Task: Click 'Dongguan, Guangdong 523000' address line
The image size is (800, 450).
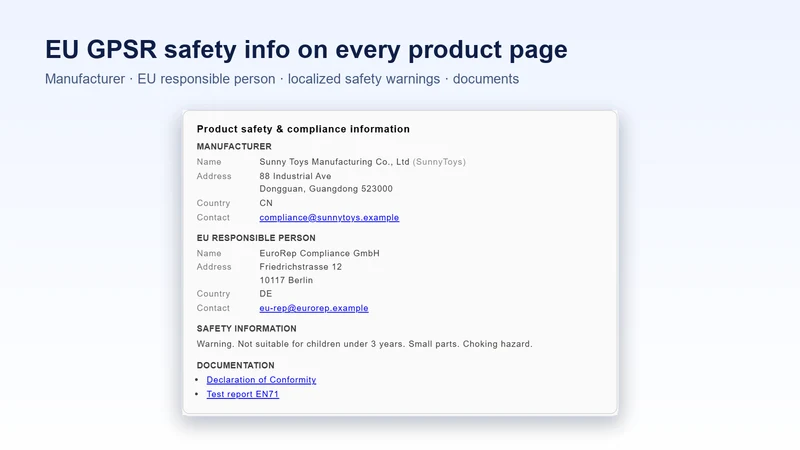Action: 326,189
